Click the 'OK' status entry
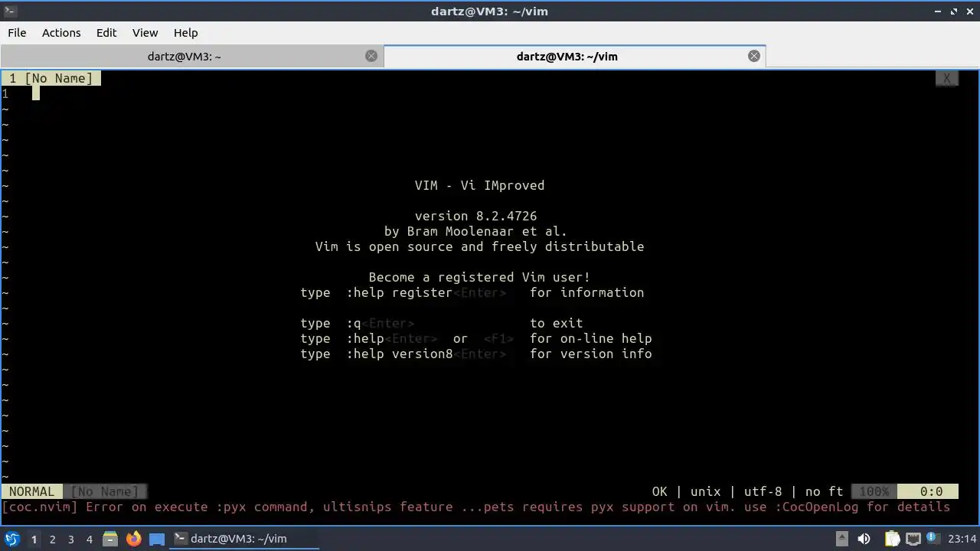Screen dimensions: 980x551 tap(660, 491)
